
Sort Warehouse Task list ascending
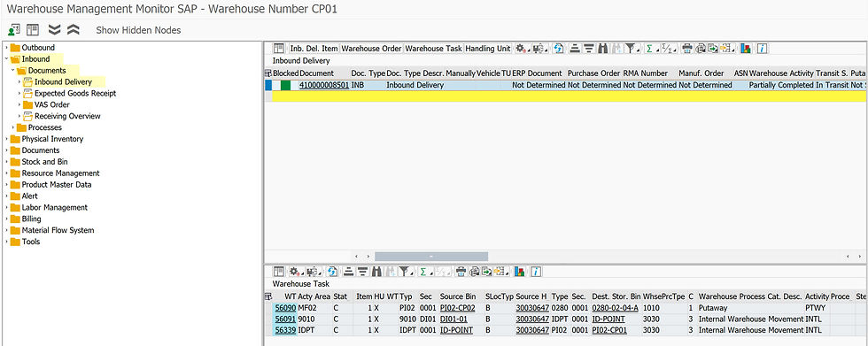pyautogui.click(x=348, y=272)
